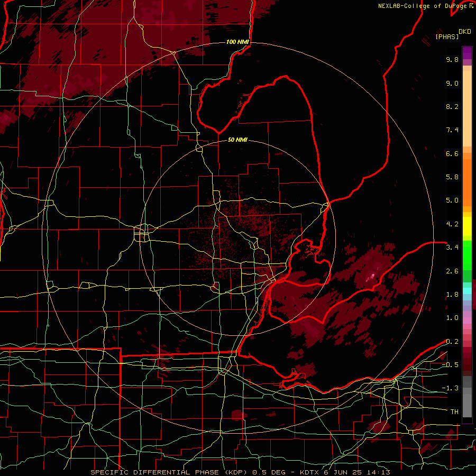Screen dimensions: 476x476
Task: Click the 0.2 legend value
Action: coord(452,342)
